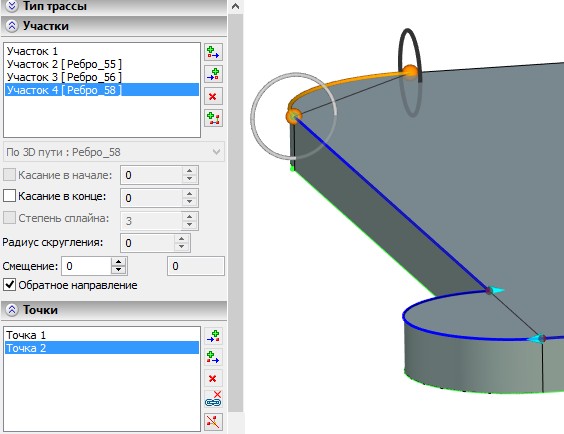The width and height of the screenshot is (564, 434).
Task: Select Точка 1 in the points list
Action: tap(102, 335)
